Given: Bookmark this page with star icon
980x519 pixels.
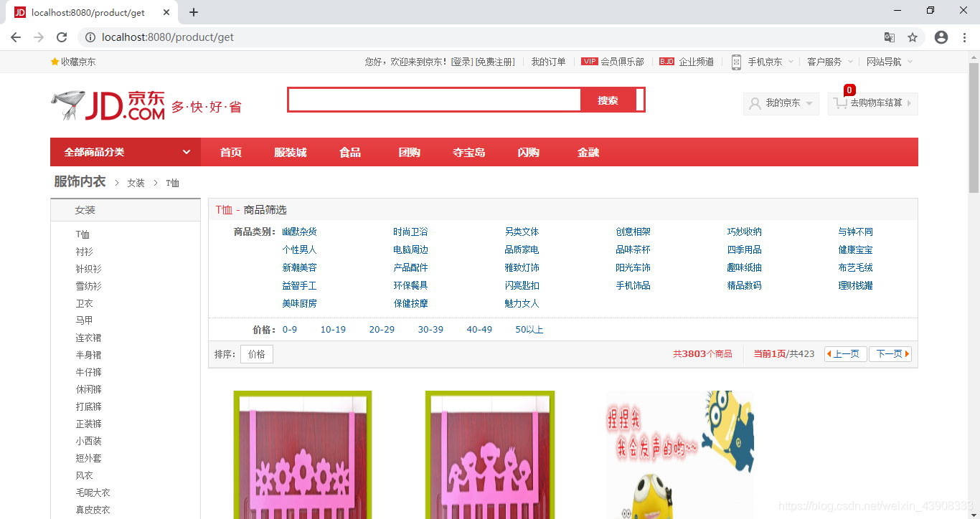Looking at the screenshot, I should 913,37.
